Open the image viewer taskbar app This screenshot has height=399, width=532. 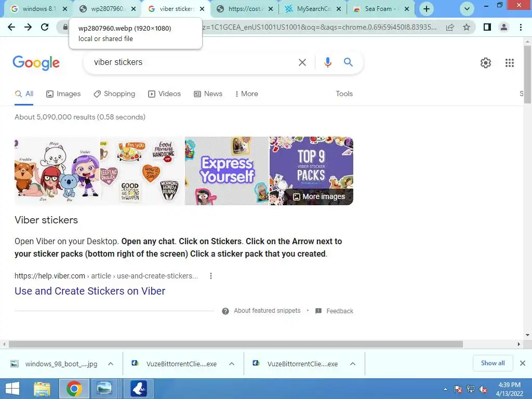(x=104, y=389)
